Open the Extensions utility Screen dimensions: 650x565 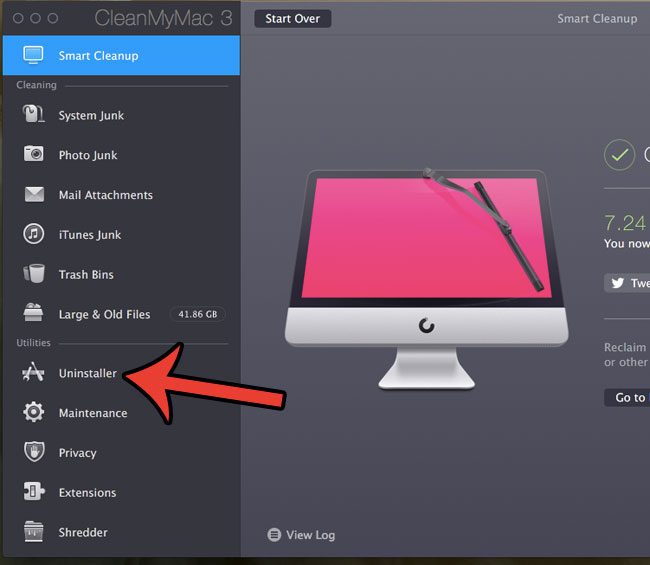pyautogui.click(x=121, y=492)
